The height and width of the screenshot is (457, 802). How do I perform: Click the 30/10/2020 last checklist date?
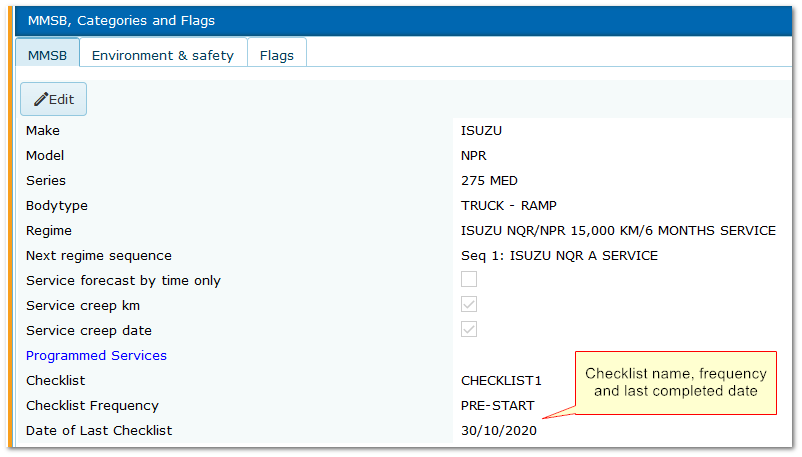coord(498,431)
